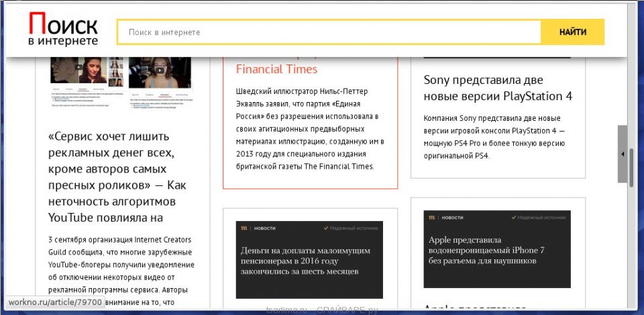
Task: Click the "m" Meduza logo in Apple card
Action: tap(431, 218)
